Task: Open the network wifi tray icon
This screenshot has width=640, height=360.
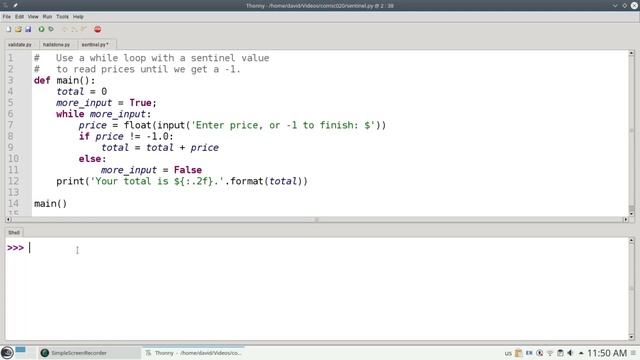Action: pyautogui.click(x=550, y=353)
